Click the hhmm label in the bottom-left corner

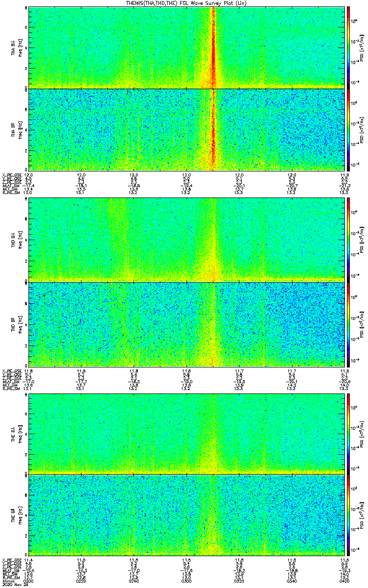7,581
